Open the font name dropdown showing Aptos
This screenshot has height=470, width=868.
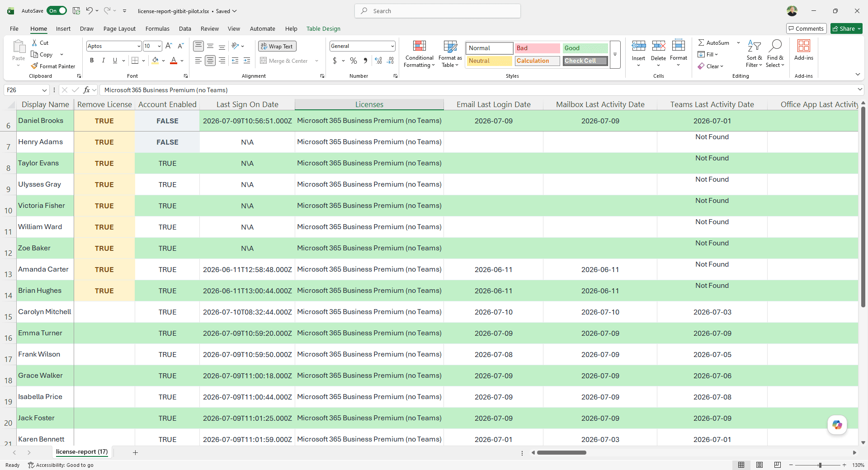coord(138,46)
